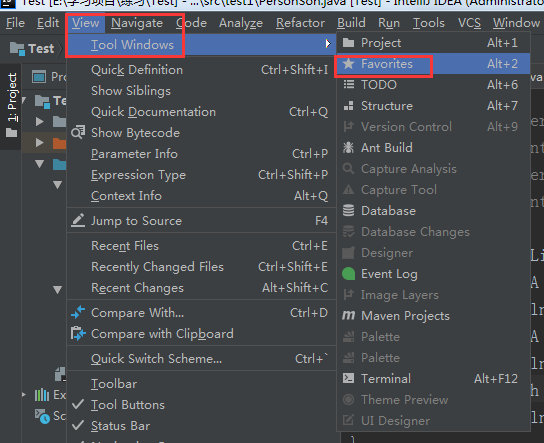Select Version Control entry
Image resolution: width=544 pixels, height=443 pixels.
point(434,126)
